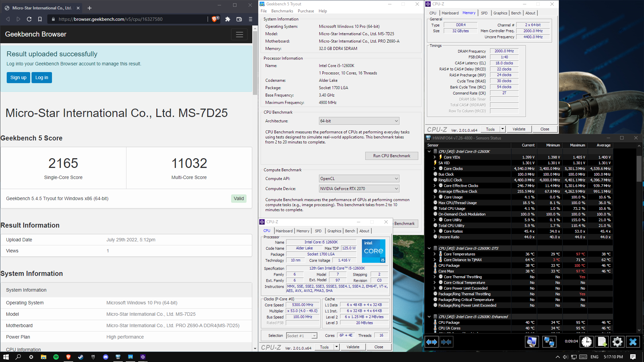Switch to Graphics tab in lower CPU-Z

[x=334, y=231]
